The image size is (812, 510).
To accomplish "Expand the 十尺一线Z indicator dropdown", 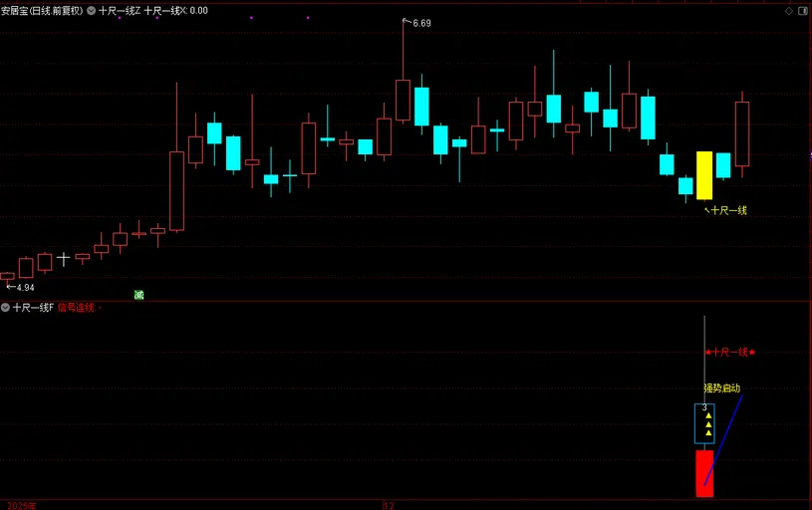I will tap(91, 10).
